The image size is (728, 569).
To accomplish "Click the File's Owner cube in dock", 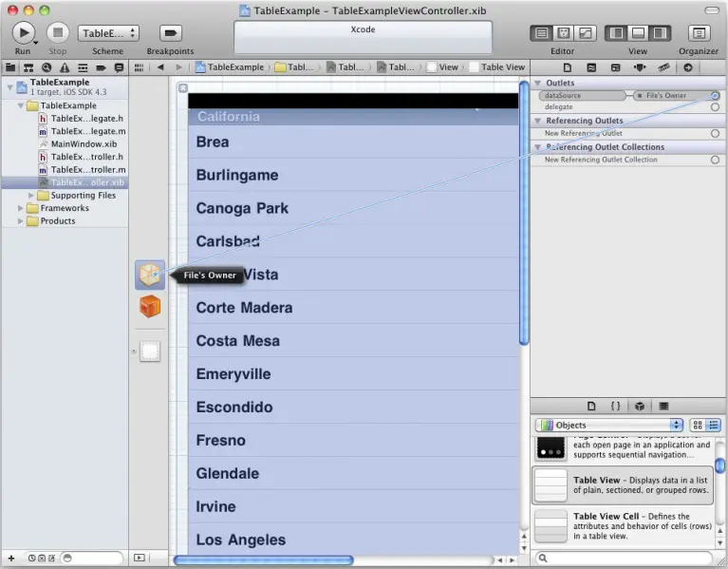I will coord(150,275).
